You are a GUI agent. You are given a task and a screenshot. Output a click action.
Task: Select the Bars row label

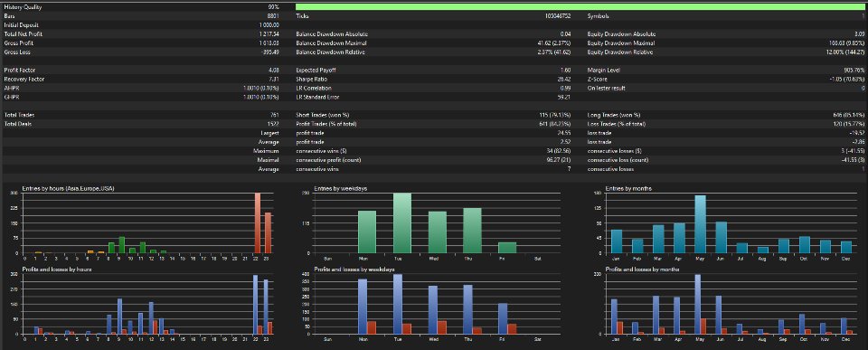pos(9,16)
